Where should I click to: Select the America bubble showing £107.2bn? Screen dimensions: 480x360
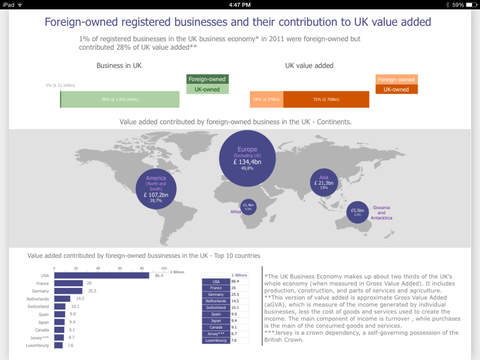click(156, 189)
